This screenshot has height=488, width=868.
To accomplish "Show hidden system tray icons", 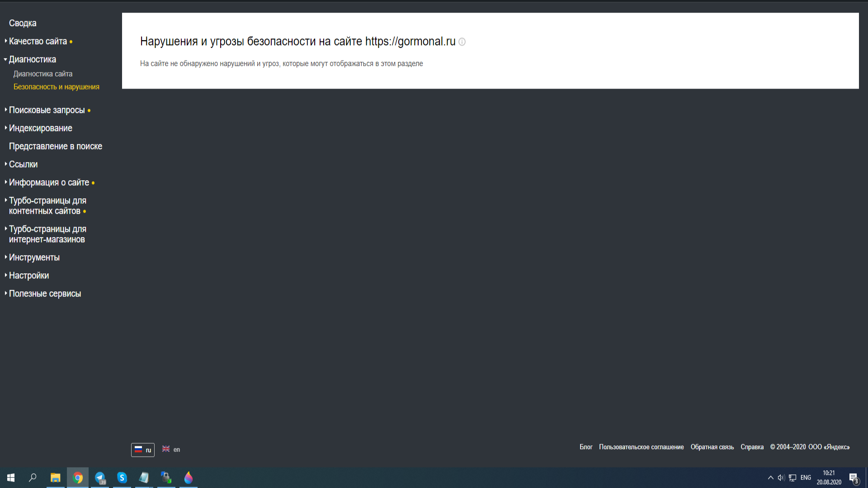I will coord(770,478).
